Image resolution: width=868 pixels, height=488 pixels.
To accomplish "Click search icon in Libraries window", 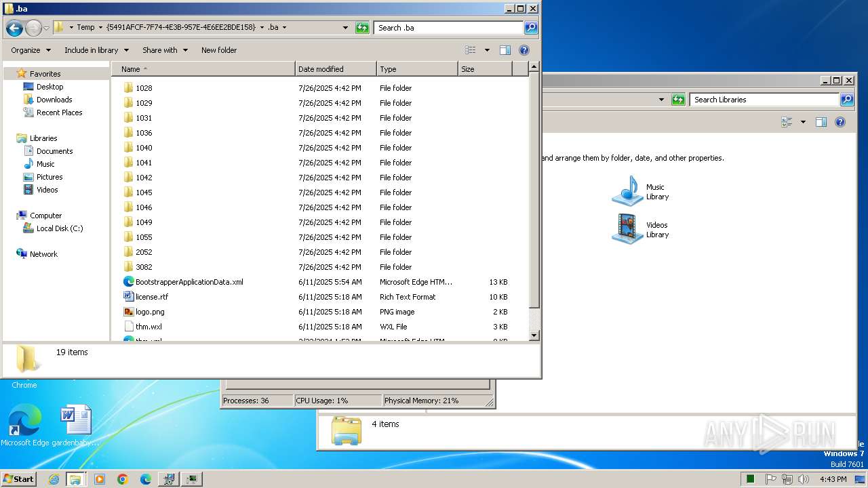I will tap(847, 100).
